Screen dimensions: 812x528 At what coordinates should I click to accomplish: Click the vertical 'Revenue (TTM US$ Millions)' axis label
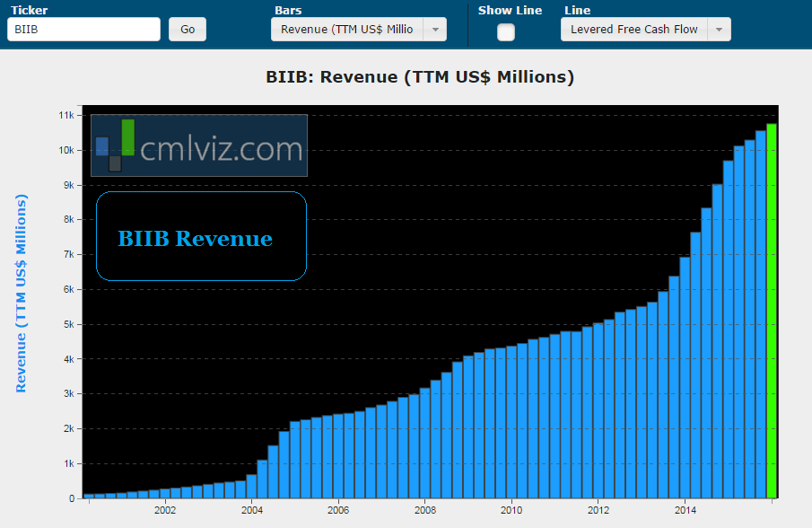click(x=21, y=294)
